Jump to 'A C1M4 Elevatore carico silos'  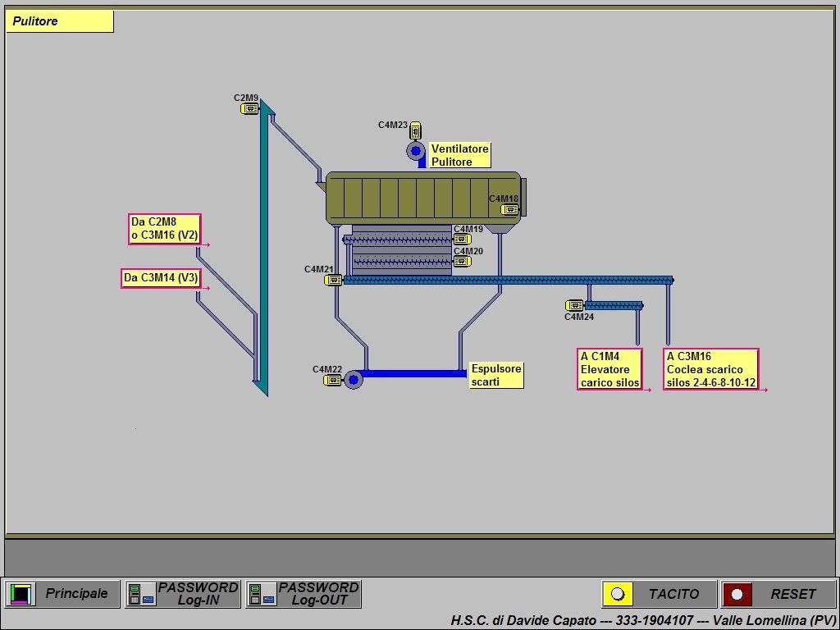pyautogui.click(x=610, y=369)
